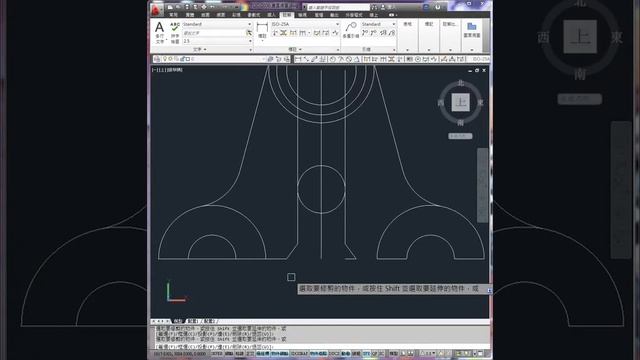Screen dimensions: 640x360
Task: Click the Layer Previous toolbar icon
Action: [x=278, y=59]
